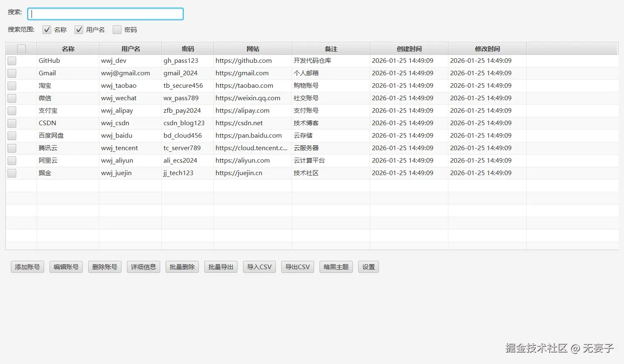The width and height of the screenshot is (624, 364).
Task: Click the 批量删除 button
Action: [182, 267]
